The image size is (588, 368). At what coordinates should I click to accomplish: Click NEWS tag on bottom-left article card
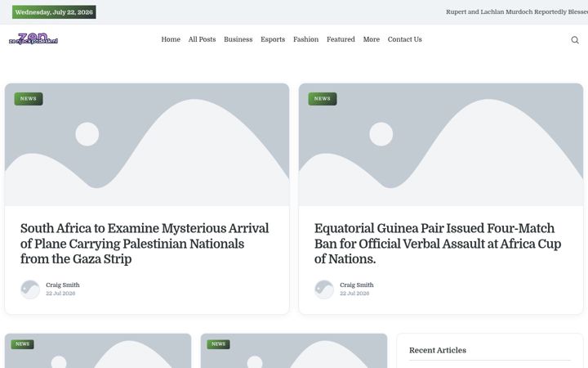click(23, 344)
